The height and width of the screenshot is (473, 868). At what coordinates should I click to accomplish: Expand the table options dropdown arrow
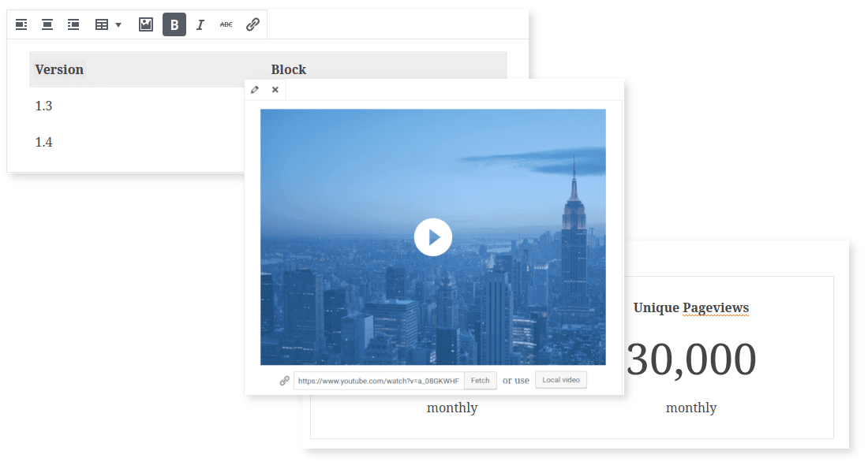point(118,25)
